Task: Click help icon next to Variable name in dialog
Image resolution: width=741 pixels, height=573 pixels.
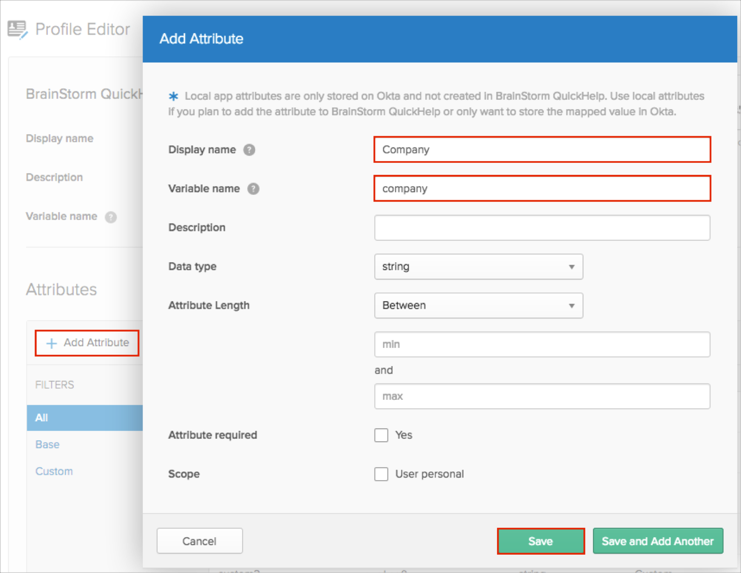Action: (x=253, y=189)
